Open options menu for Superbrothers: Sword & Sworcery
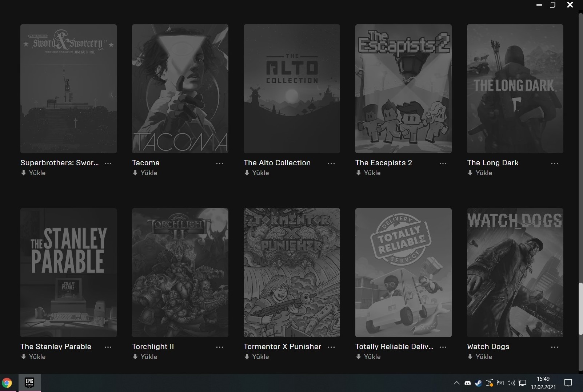 click(108, 163)
